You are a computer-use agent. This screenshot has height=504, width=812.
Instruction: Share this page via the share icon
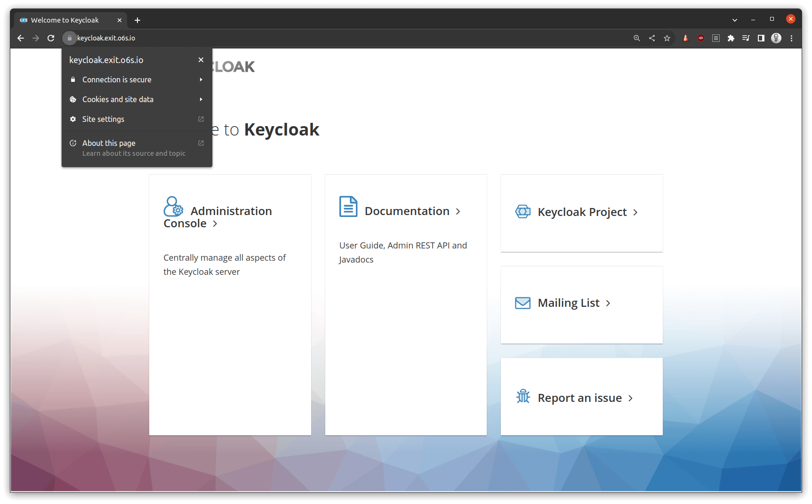click(x=652, y=38)
